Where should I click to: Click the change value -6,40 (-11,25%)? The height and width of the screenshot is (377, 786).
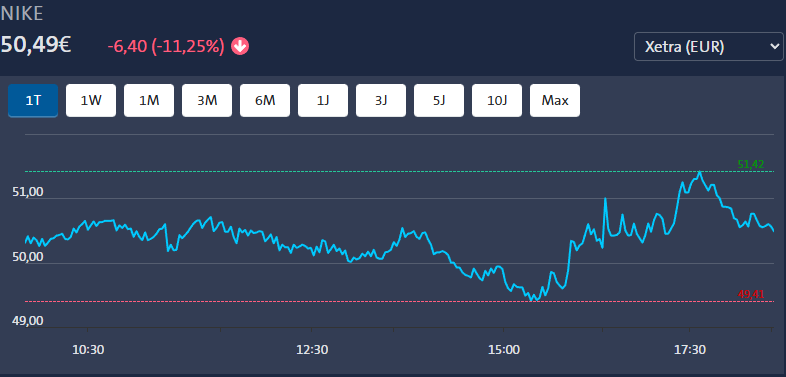click(166, 47)
